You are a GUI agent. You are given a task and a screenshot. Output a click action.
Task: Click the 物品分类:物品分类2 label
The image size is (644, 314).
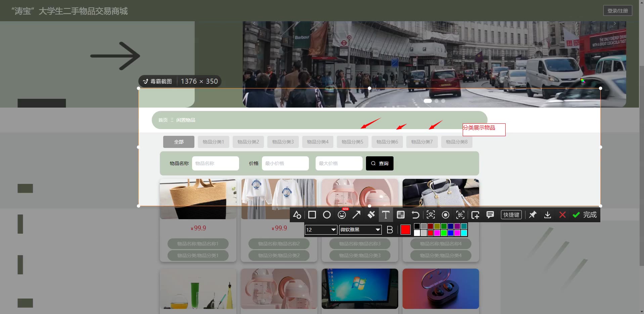point(279,256)
